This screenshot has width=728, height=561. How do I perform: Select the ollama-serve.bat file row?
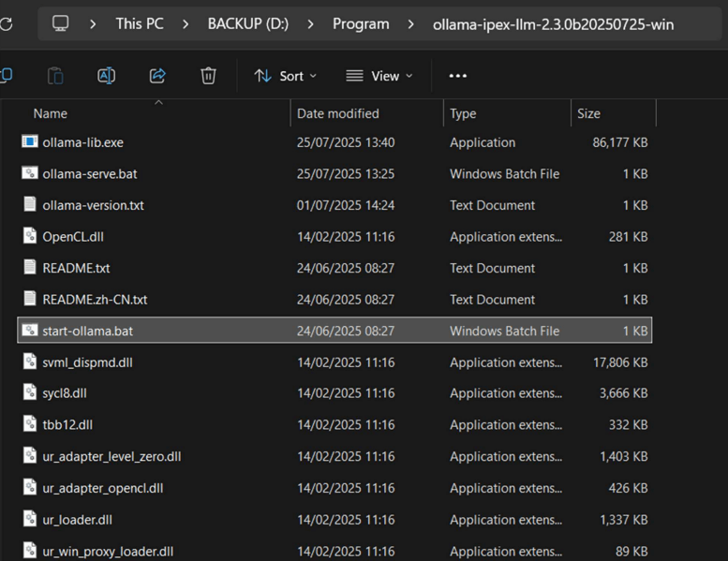pos(90,174)
